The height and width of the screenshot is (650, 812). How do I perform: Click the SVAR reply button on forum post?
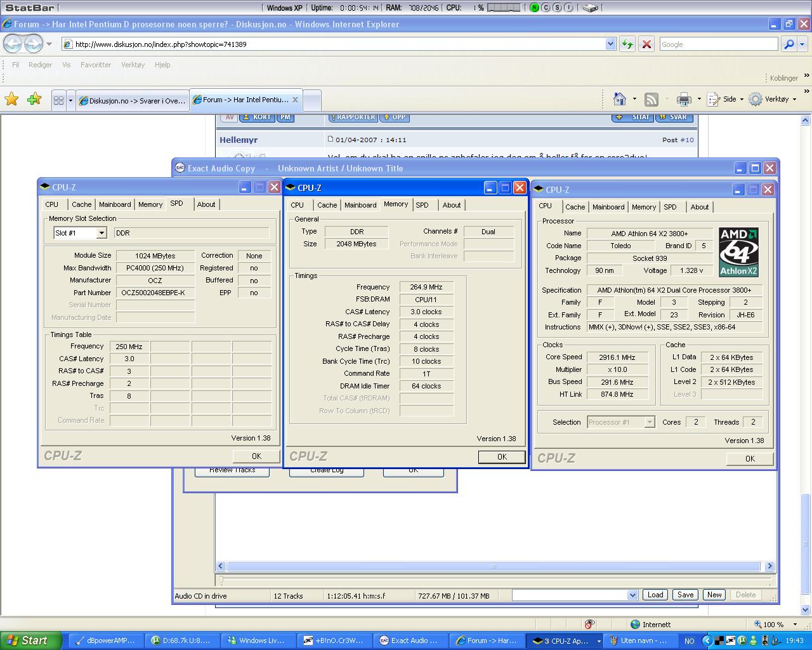674,117
